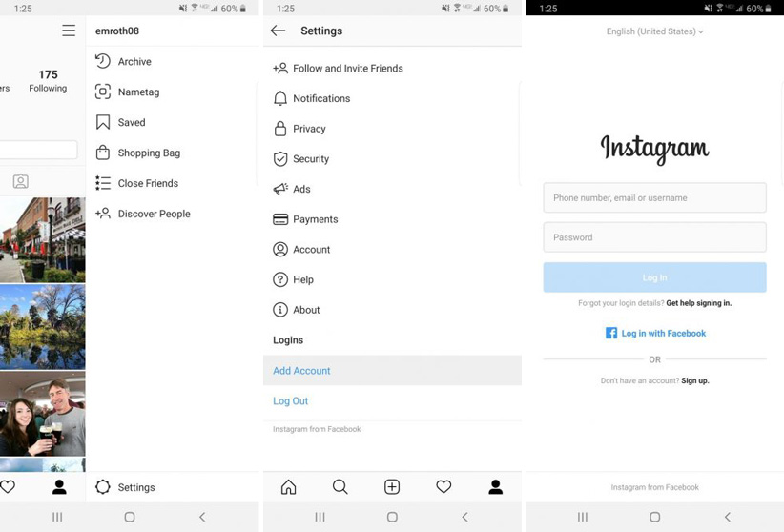784x532 pixels.
Task: Open Privacy lock setting
Action: click(392, 129)
